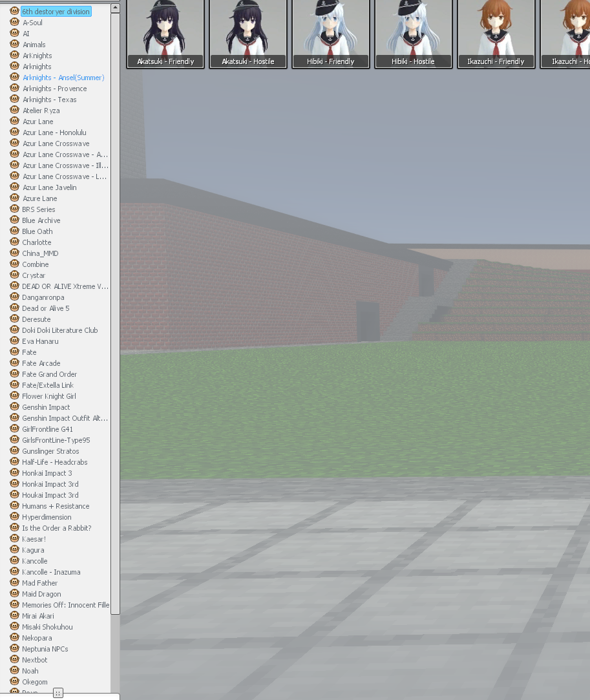590x700 pixels.
Task: Open the "Nextbot" category
Action: [x=35, y=660]
